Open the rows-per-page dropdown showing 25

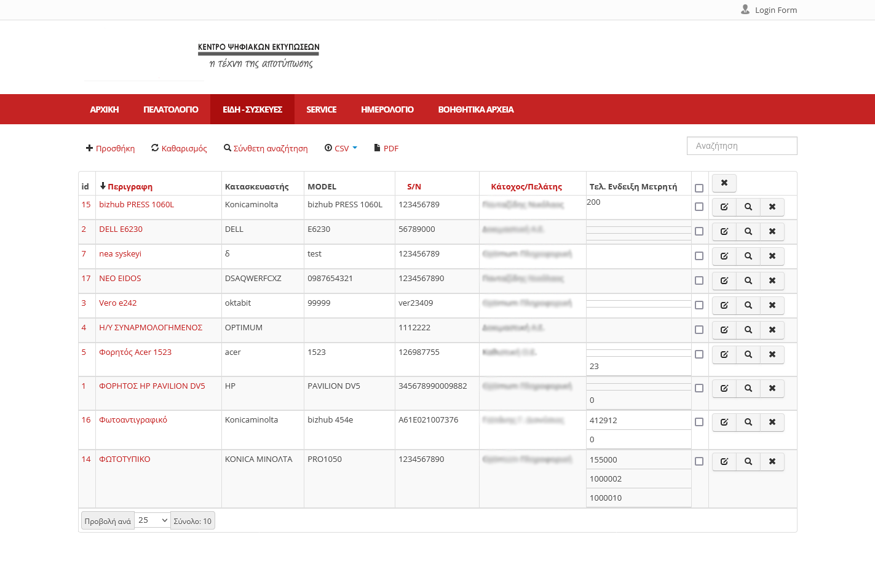point(152,520)
